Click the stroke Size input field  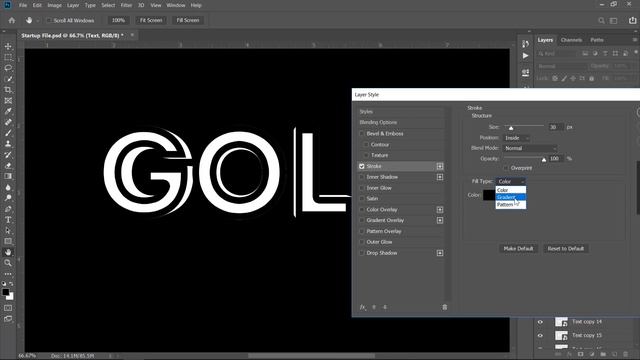pos(556,127)
